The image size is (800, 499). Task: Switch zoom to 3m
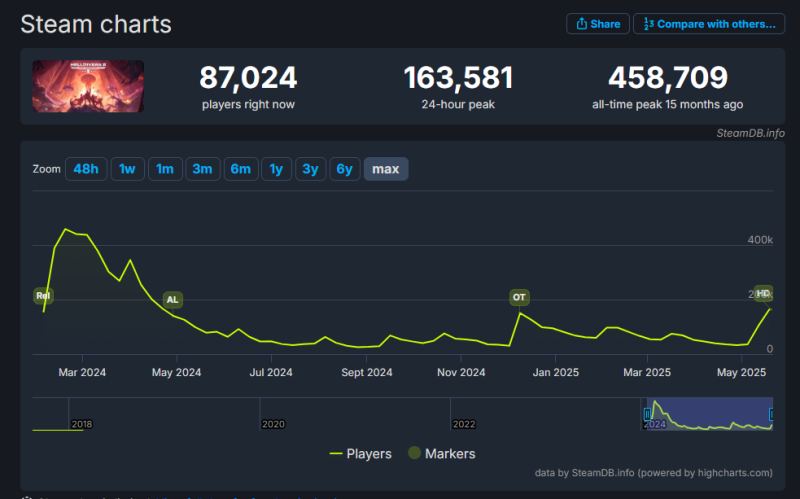202,169
